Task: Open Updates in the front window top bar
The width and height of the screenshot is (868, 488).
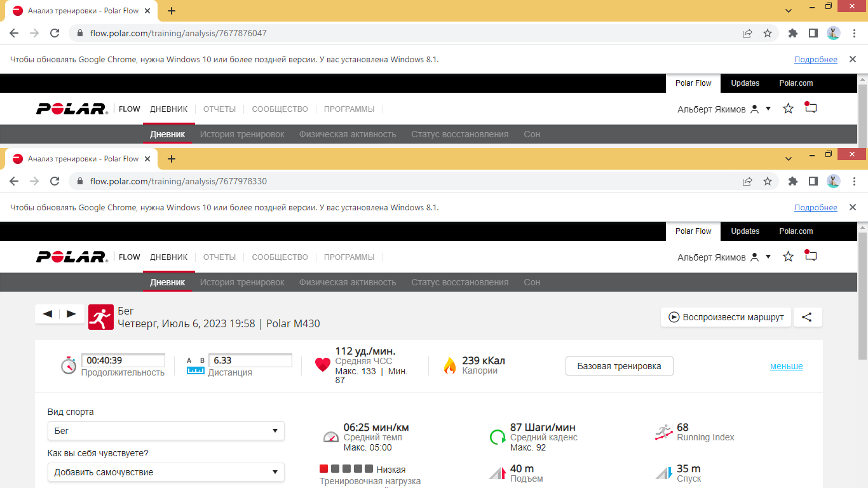Action: click(745, 231)
